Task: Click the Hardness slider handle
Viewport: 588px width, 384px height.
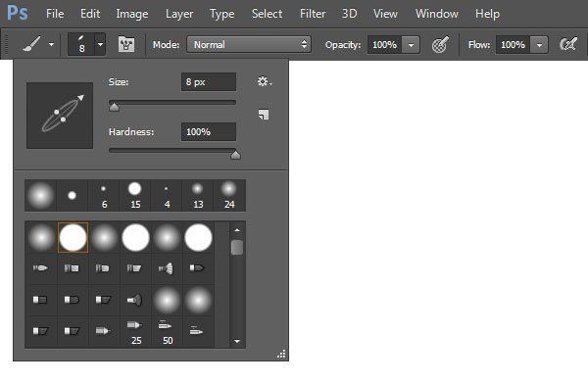Action: coord(235,155)
